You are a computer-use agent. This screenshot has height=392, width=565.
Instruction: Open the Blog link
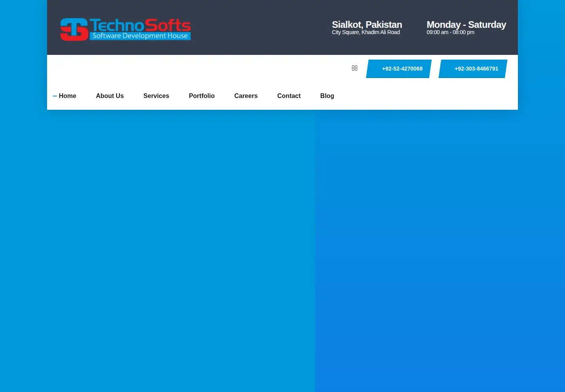327,96
